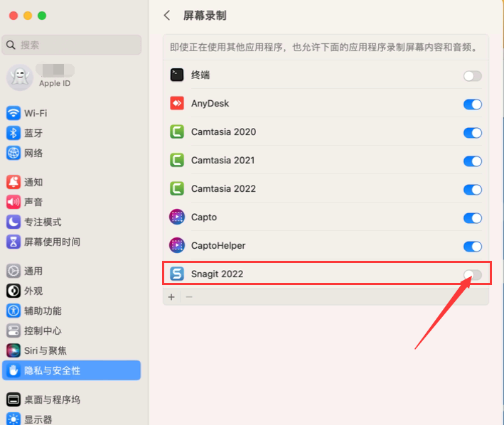Disable the AnyDesk screen recording toggle
504x425 pixels.
coord(472,104)
